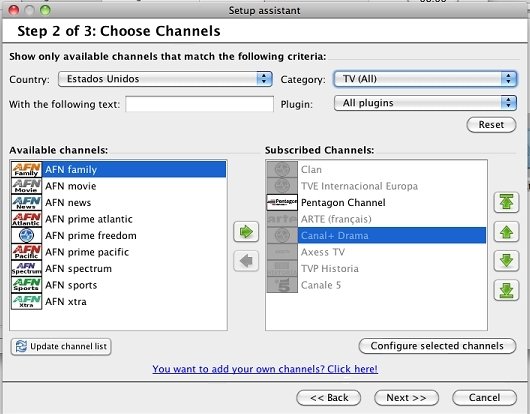Image resolution: width=530 pixels, height=414 pixels.
Task: Move selected channel to top of list
Action: pos(506,202)
